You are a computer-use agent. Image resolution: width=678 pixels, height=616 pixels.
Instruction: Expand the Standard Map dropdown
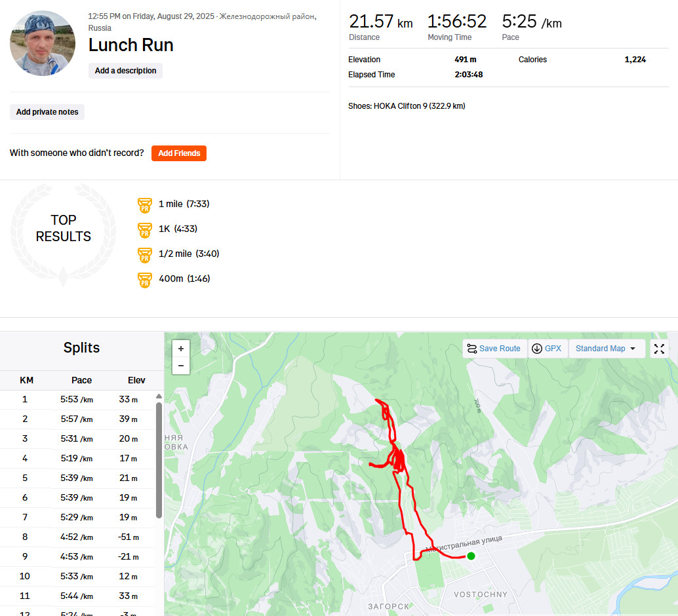point(605,349)
